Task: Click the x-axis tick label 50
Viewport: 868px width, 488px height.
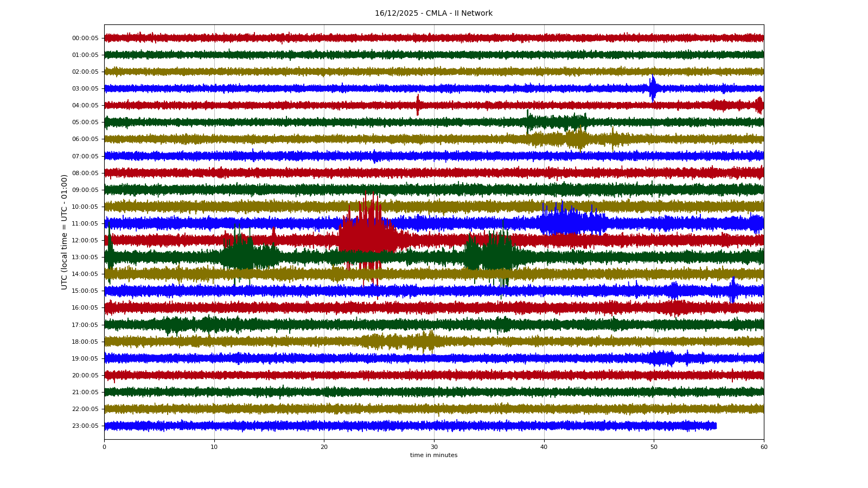Action: tap(654, 447)
